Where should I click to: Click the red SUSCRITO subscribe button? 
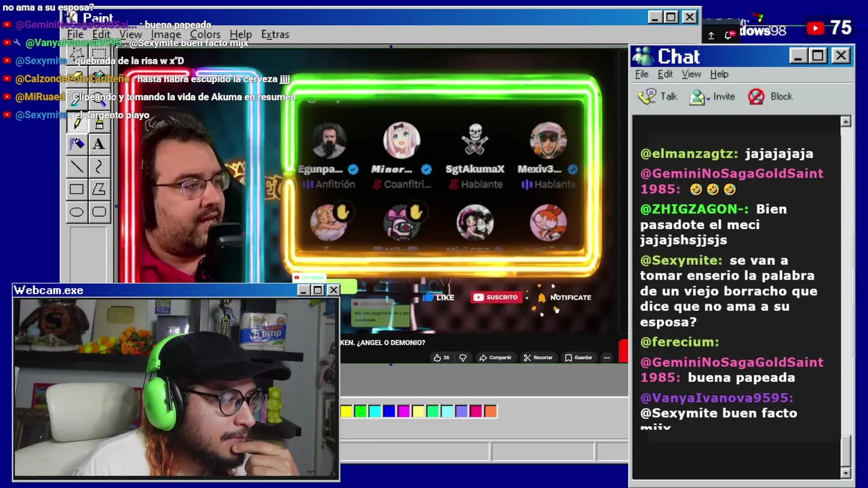coord(496,297)
